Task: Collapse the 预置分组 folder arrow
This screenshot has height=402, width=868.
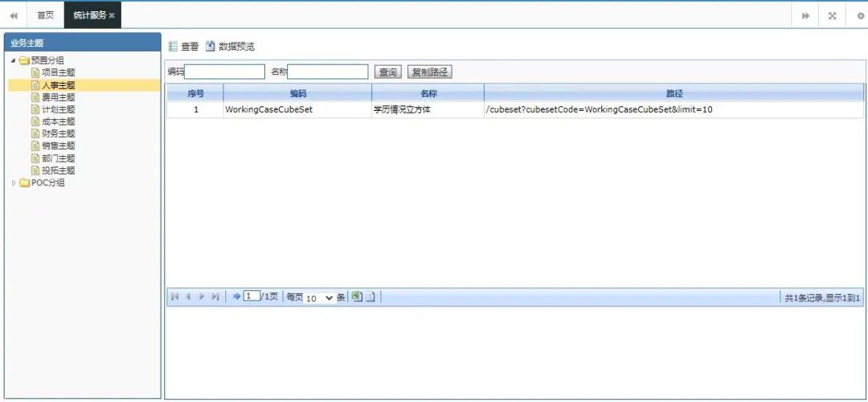Action: 14,60
